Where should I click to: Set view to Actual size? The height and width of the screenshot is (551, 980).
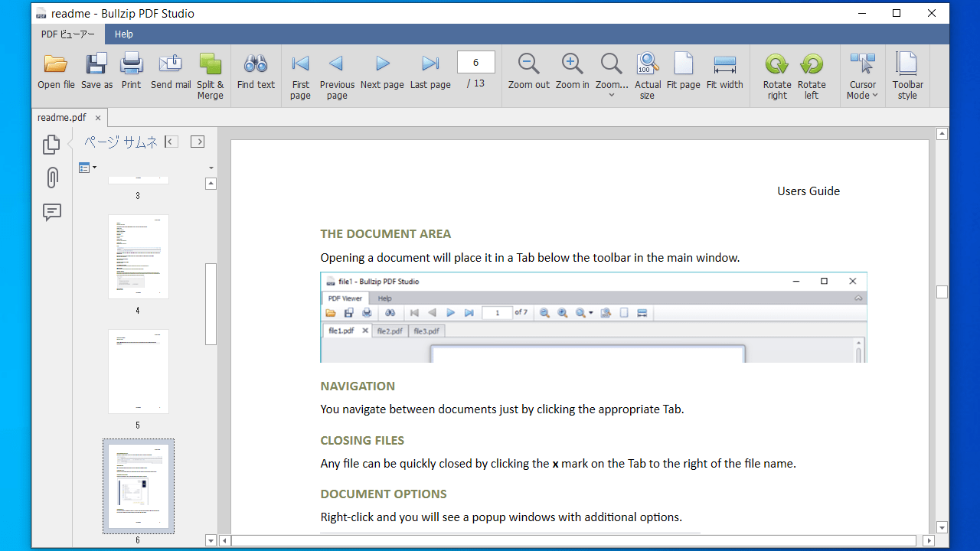pyautogui.click(x=648, y=76)
